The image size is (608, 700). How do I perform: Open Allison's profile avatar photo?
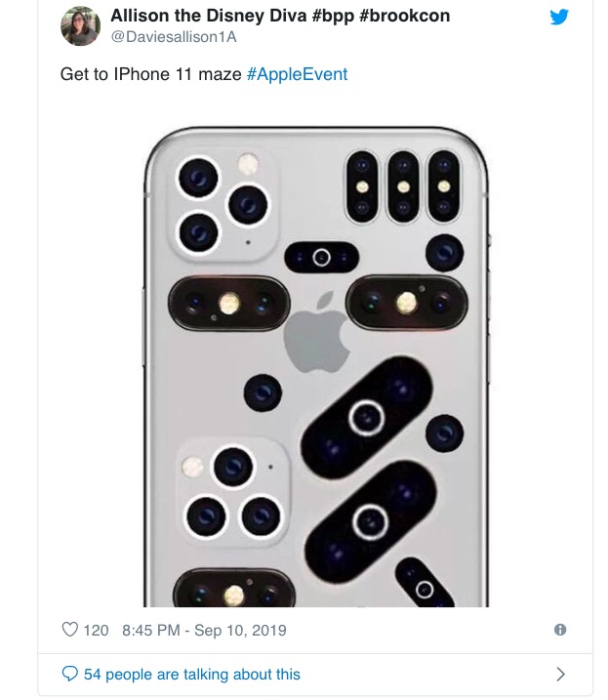point(80,26)
